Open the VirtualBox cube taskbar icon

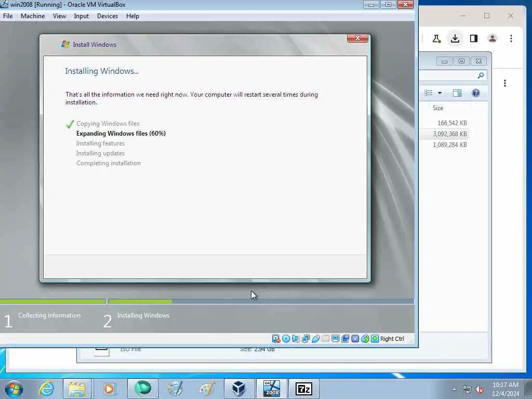pyautogui.click(x=239, y=389)
